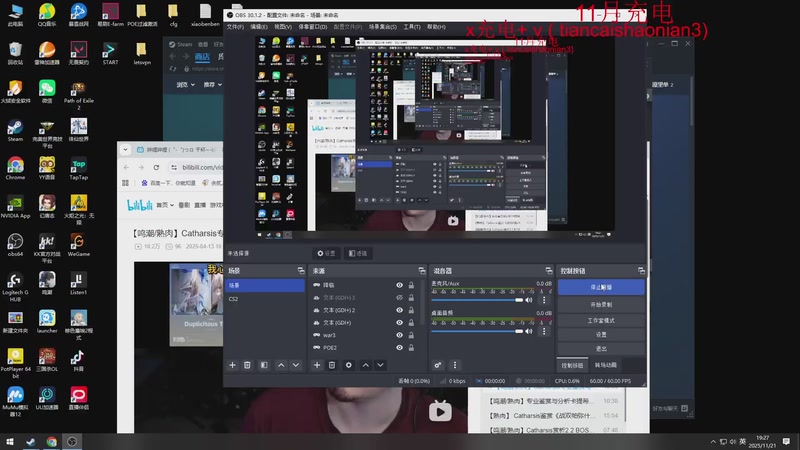Open the QQ音乐 desktop shortcut
This screenshot has height=450, width=800.
tap(47, 15)
